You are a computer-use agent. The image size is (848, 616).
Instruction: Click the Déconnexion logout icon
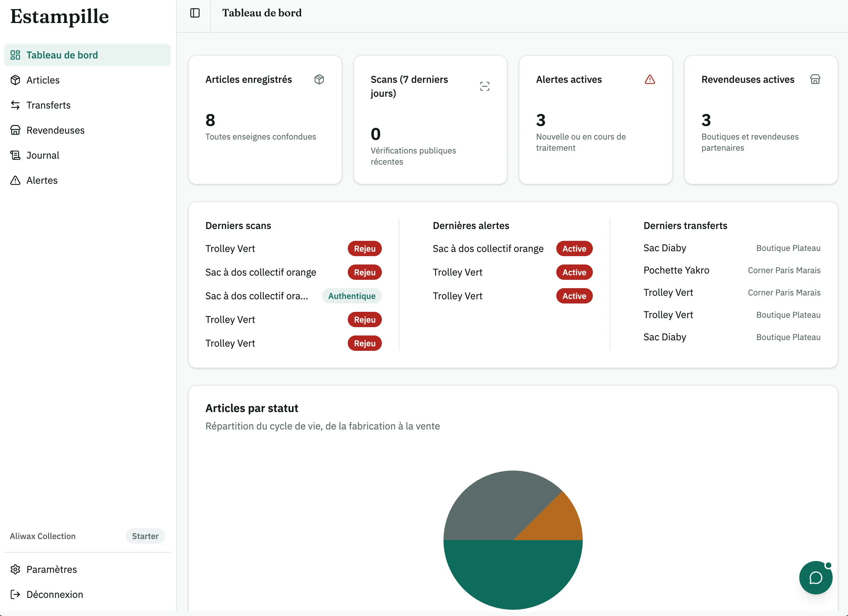click(15, 594)
